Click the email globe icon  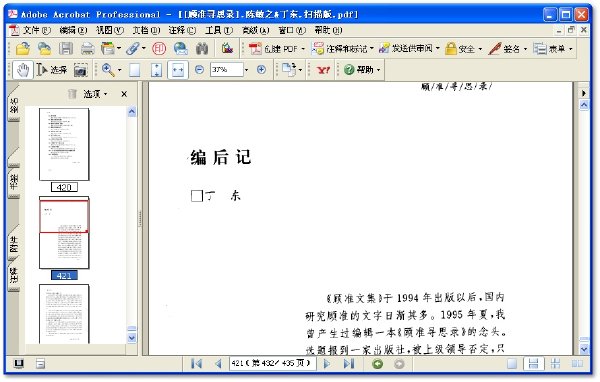181,49
